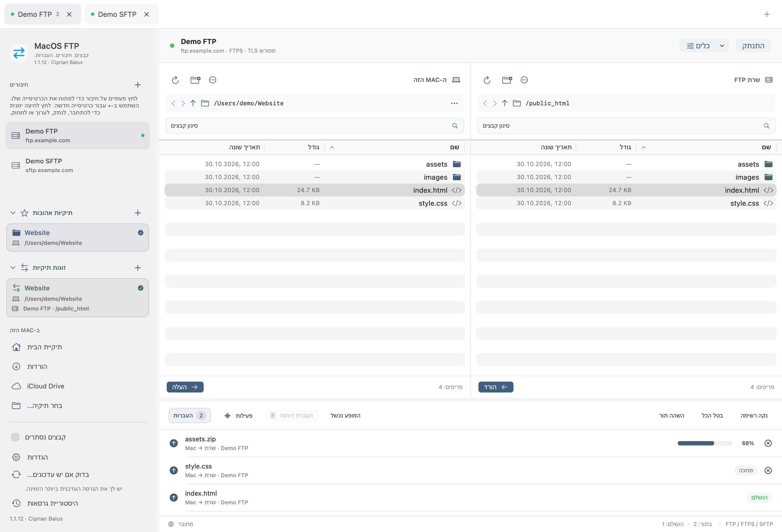The height and width of the screenshot is (532, 782).
Task: Open ellipsis menu in local path bar
Action: point(454,103)
